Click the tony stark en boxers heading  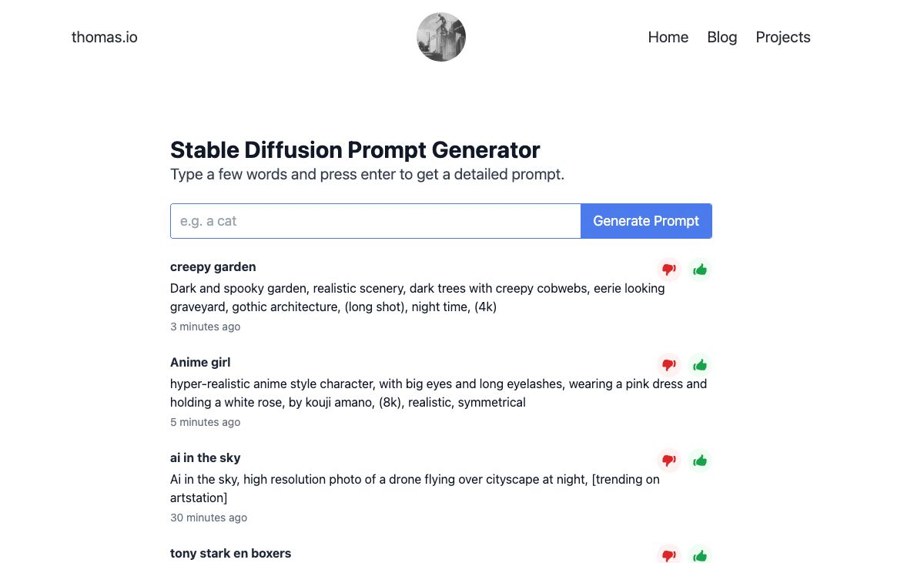click(230, 553)
